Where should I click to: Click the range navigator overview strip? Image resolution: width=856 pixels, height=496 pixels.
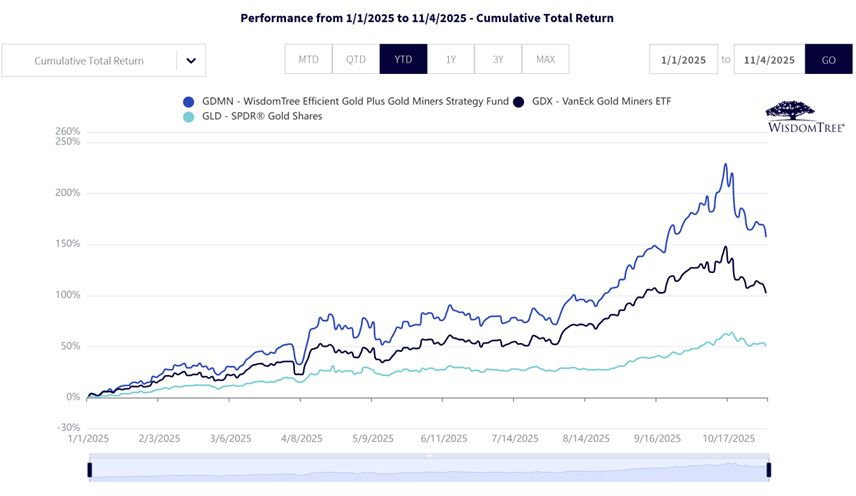pyautogui.click(x=429, y=470)
